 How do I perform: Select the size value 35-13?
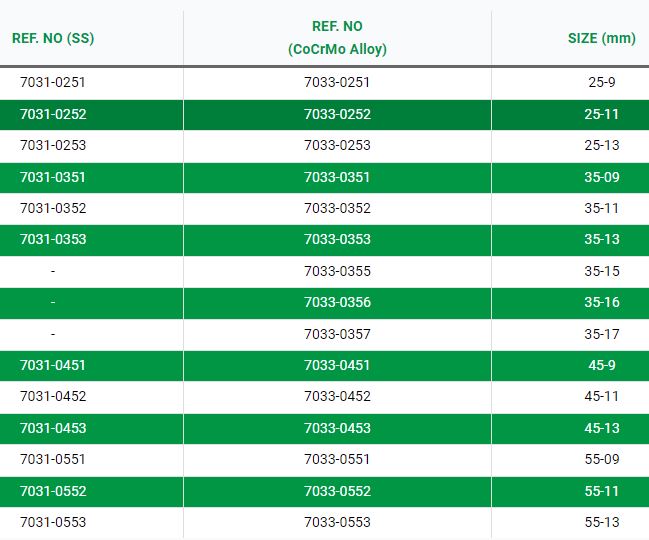pos(602,240)
